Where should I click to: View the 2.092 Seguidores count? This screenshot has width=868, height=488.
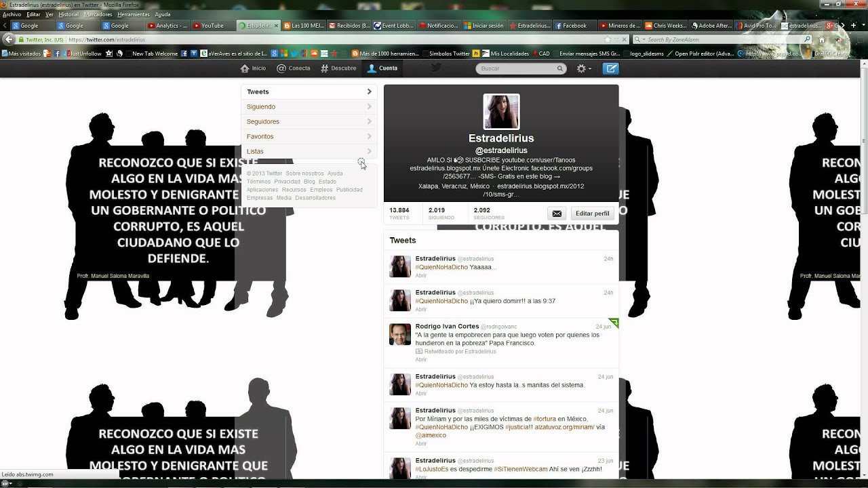coord(488,213)
